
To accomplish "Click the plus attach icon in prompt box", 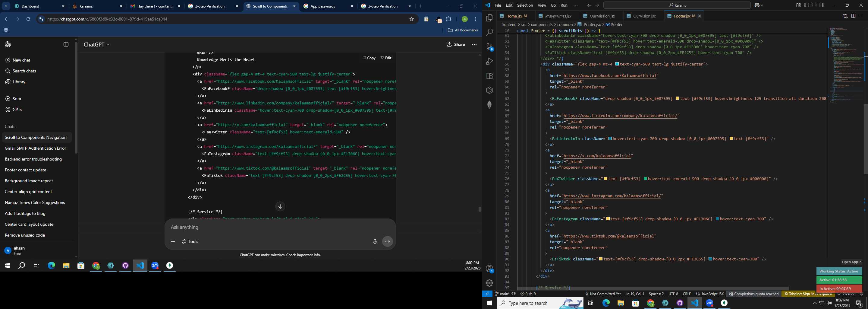I will point(173,241).
